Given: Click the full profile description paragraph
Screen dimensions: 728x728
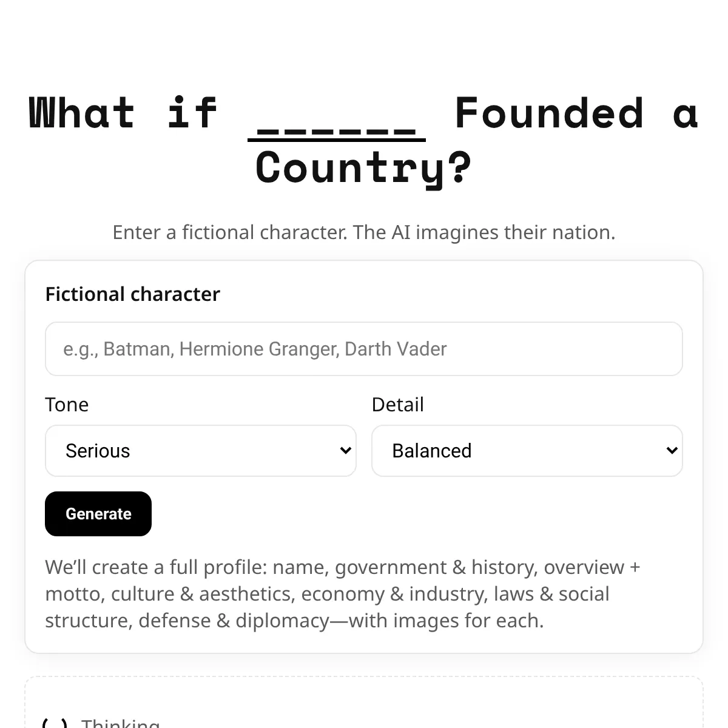Looking at the screenshot, I should pyautogui.click(x=343, y=594).
